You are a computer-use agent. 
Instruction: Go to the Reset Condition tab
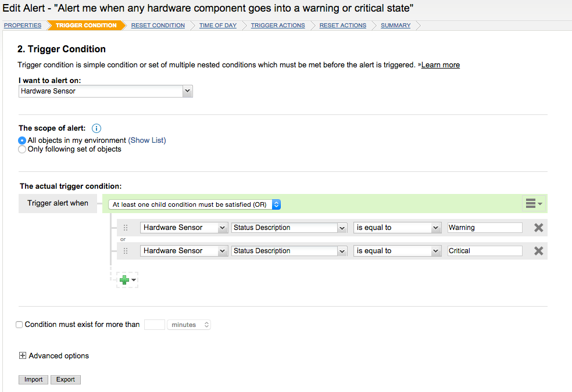158,26
